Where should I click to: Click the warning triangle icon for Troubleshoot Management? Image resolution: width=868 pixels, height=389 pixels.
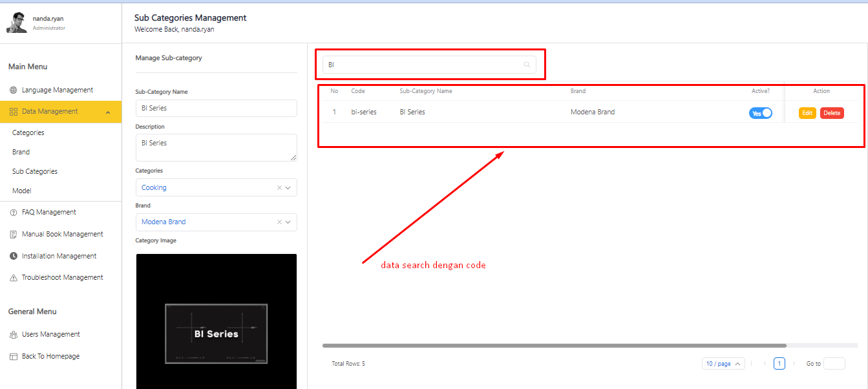tap(14, 278)
